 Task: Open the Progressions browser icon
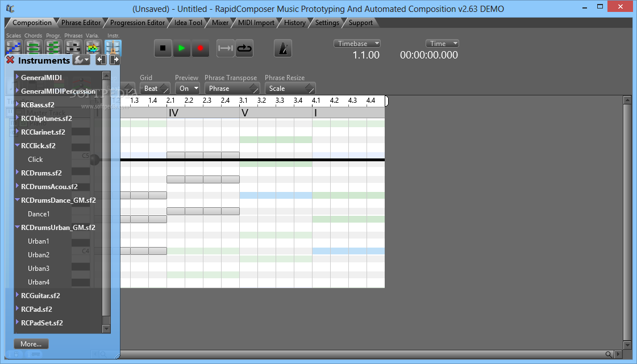point(53,48)
